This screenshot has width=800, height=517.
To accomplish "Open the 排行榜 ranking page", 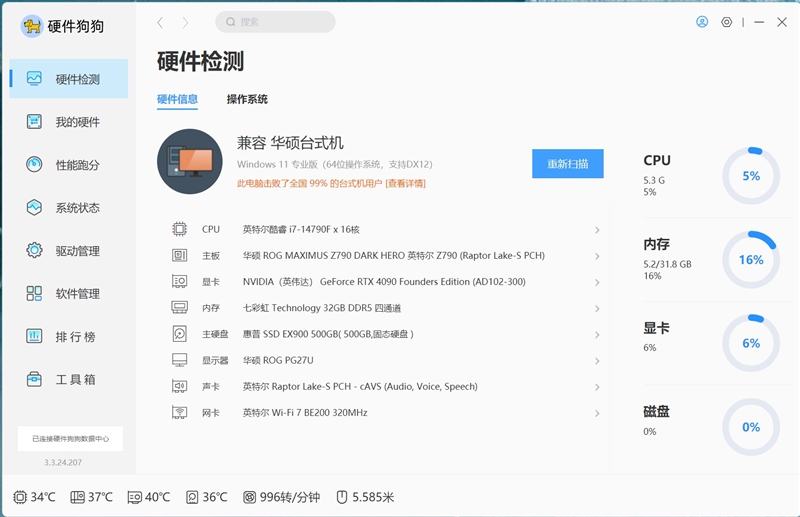I will point(68,336).
